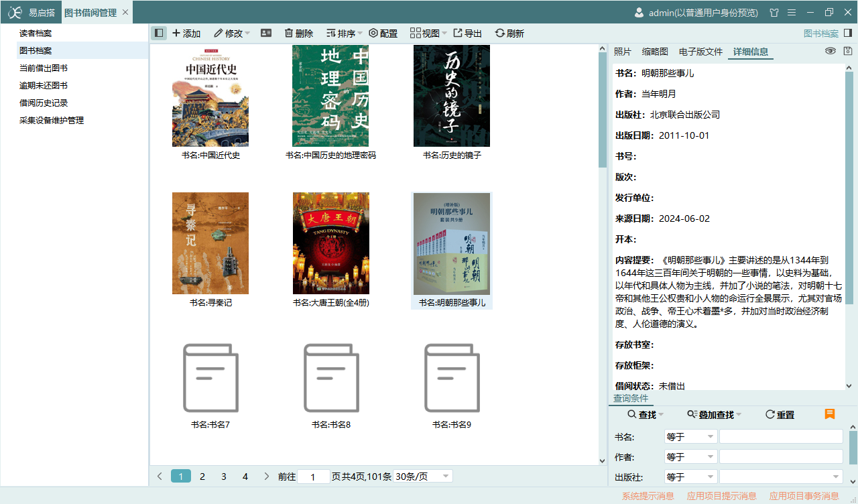
Task: Click the 删除 (delete) trash button
Action: tap(299, 33)
